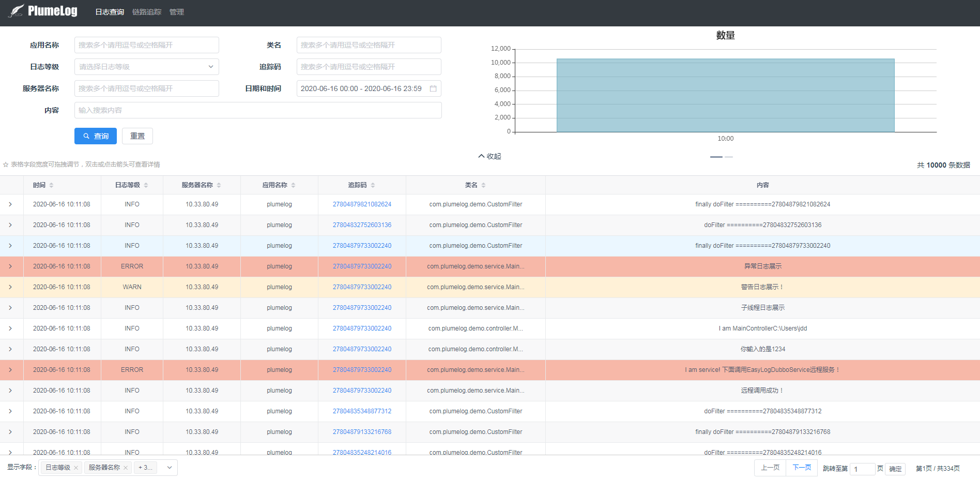
Task: Click the PlumeLog feather logo
Action: tap(17, 11)
